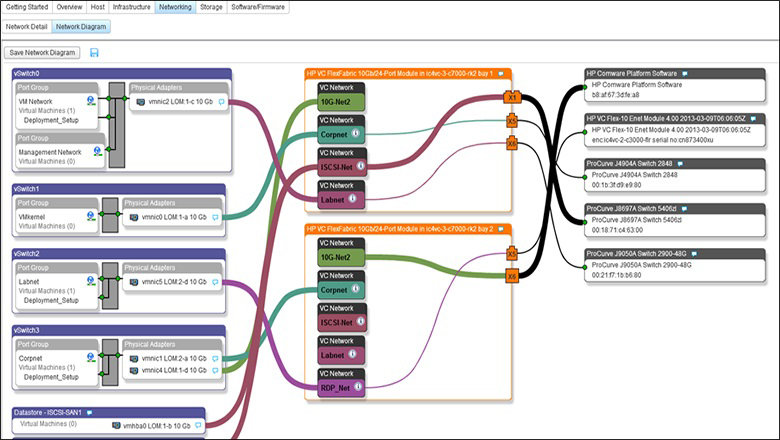Select the Deployment_Setup VM under Labnet

(52, 298)
